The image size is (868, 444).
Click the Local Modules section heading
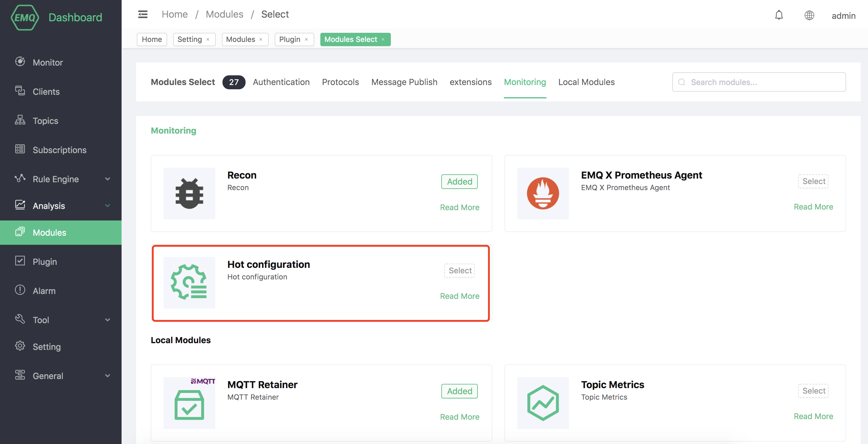(x=181, y=340)
